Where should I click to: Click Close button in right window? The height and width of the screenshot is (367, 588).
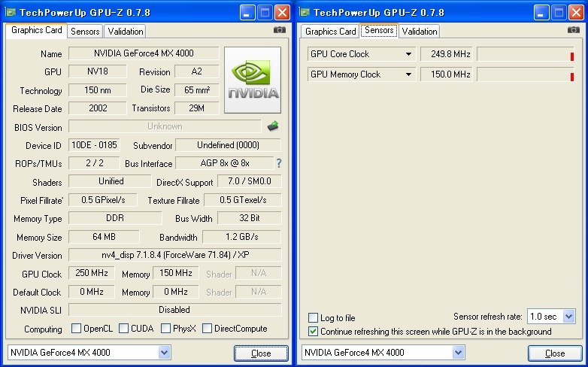(555, 353)
